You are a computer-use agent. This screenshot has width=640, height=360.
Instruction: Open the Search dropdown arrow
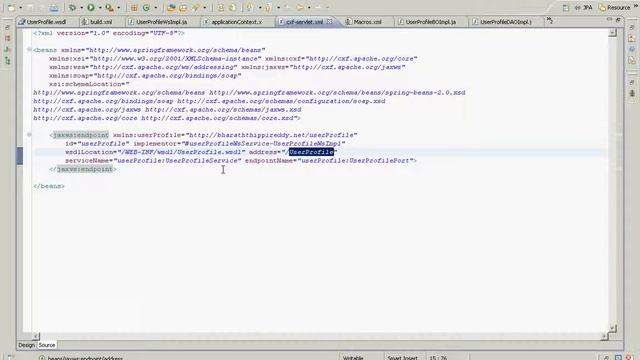click(204, 8)
